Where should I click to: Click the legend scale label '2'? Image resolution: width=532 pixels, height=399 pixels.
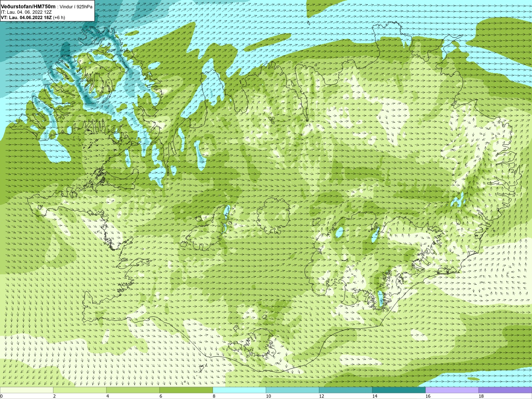coord(54,396)
